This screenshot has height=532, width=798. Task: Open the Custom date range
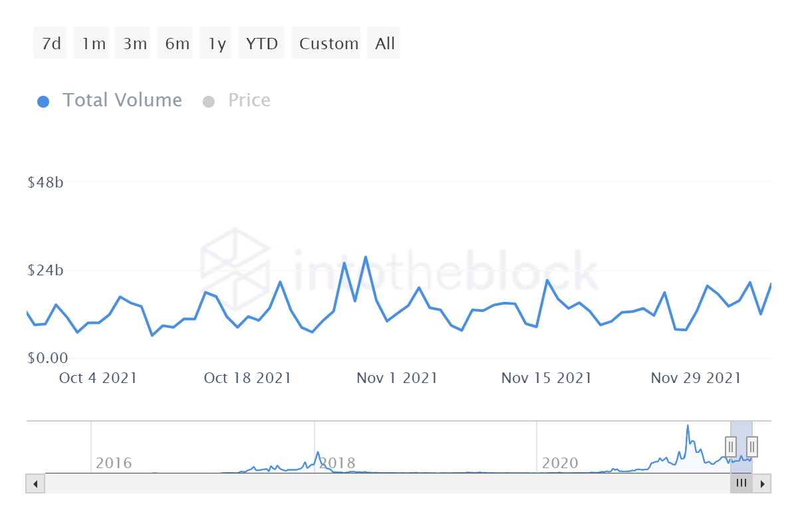click(327, 43)
